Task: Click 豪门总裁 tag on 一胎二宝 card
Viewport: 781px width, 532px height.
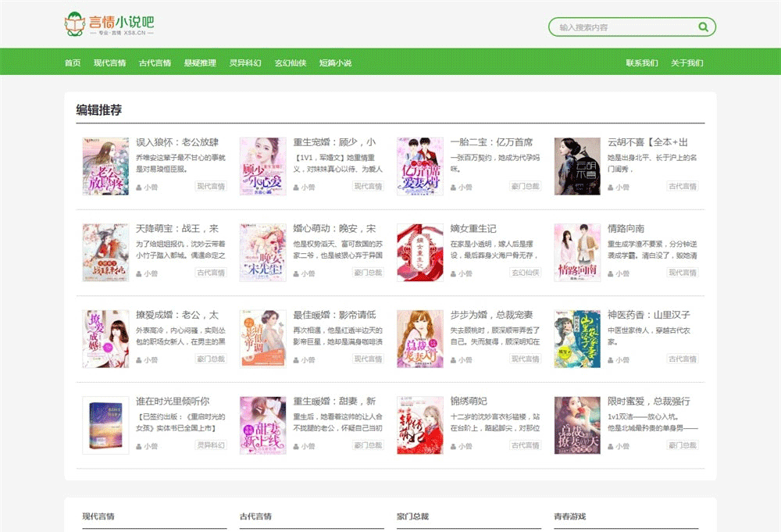Action: [x=526, y=186]
